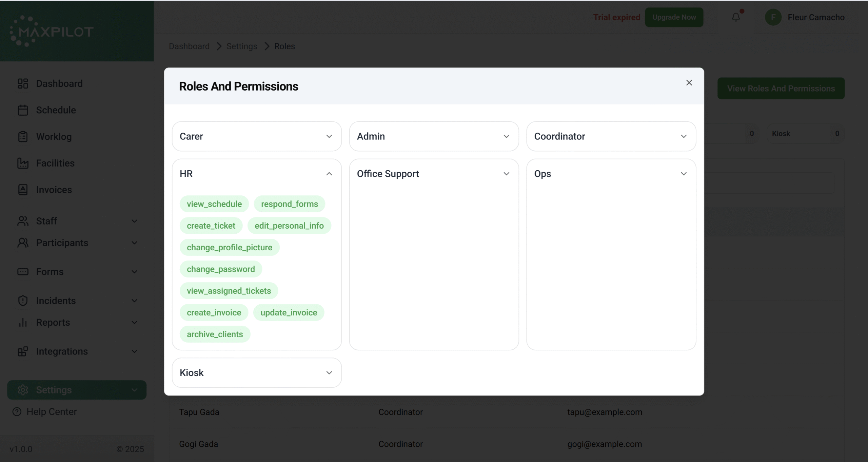Open the Integrations sidebar menu
The width and height of the screenshot is (868, 462).
point(62,351)
